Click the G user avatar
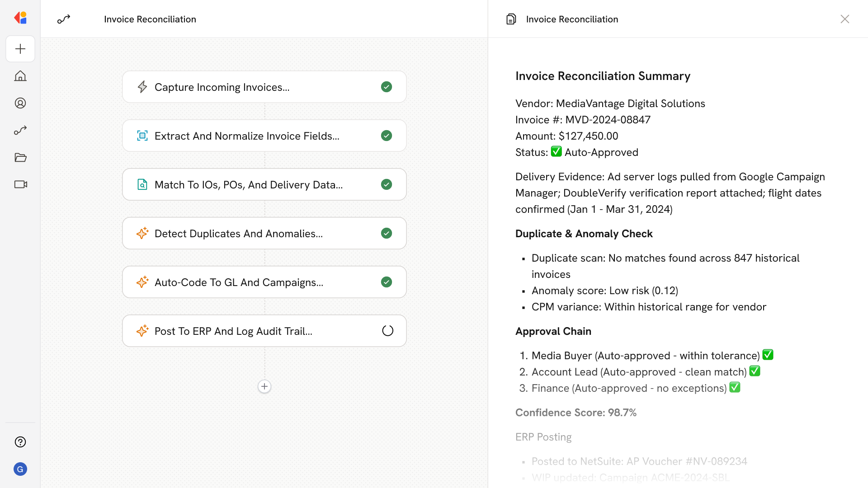Image resolution: width=868 pixels, height=488 pixels. click(20, 469)
